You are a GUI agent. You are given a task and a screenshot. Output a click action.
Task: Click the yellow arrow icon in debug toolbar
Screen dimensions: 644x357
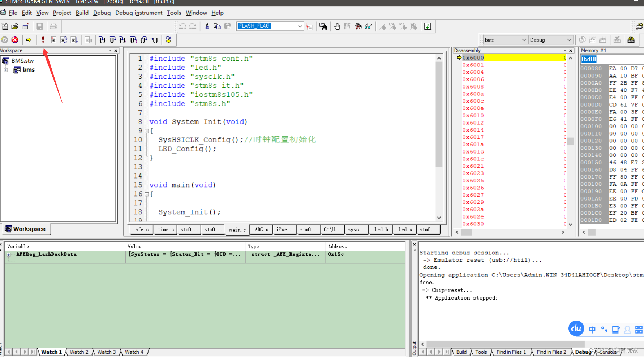click(x=29, y=40)
